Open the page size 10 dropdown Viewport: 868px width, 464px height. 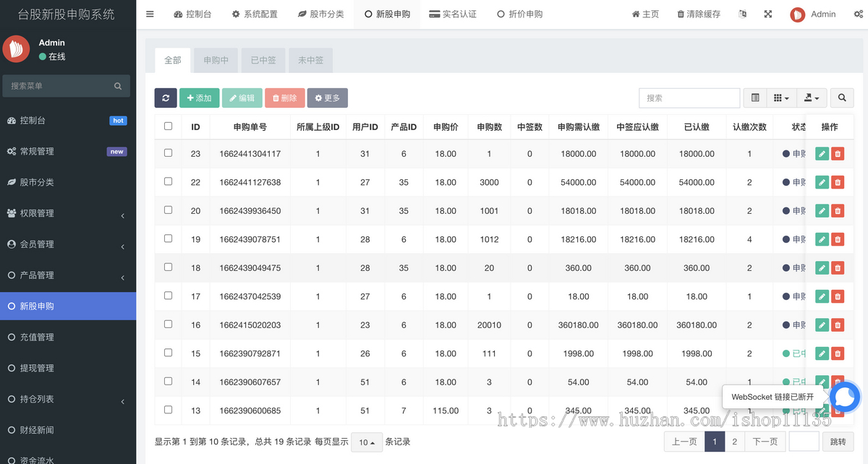[x=367, y=442]
